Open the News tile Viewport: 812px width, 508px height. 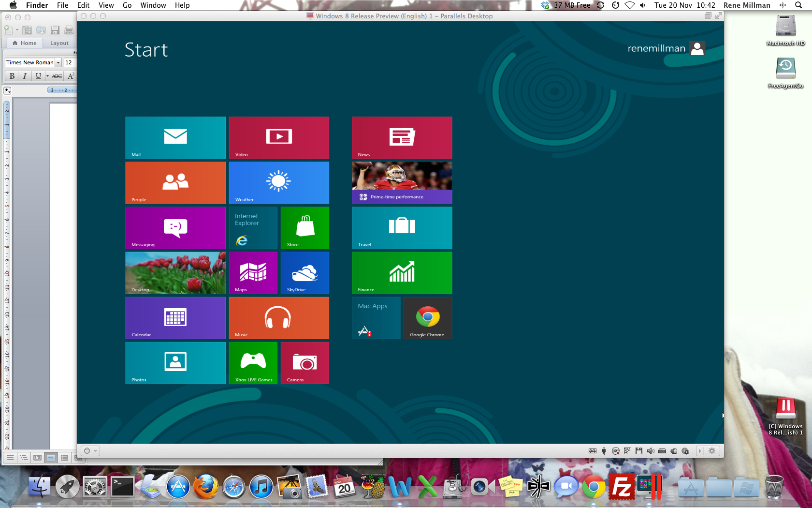click(x=402, y=137)
